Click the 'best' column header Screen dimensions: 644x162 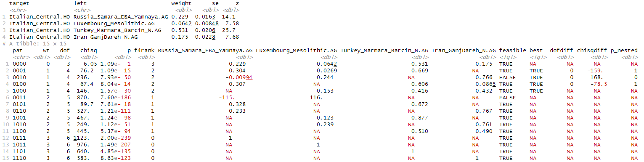click(536, 50)
